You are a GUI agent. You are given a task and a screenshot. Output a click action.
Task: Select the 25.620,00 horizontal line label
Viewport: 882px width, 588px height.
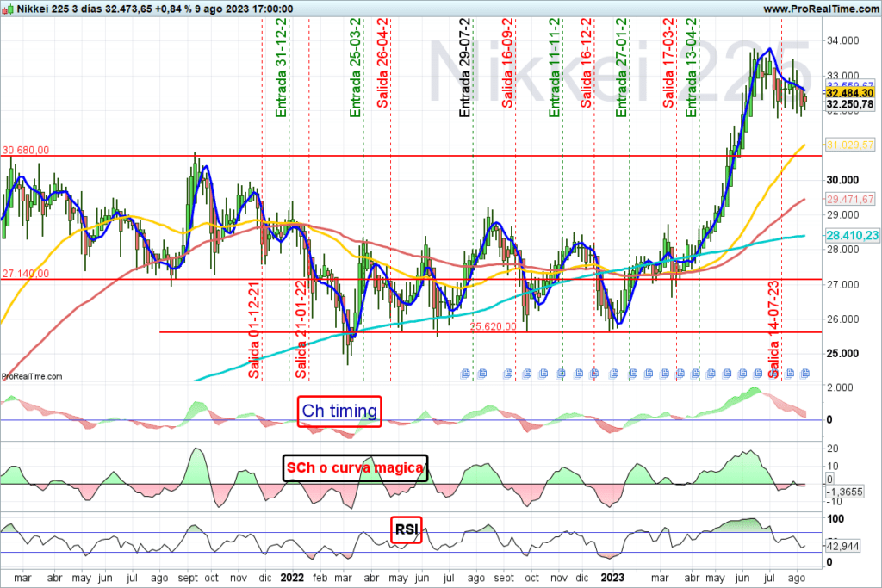pyautogui.click(x=493, y=326)
